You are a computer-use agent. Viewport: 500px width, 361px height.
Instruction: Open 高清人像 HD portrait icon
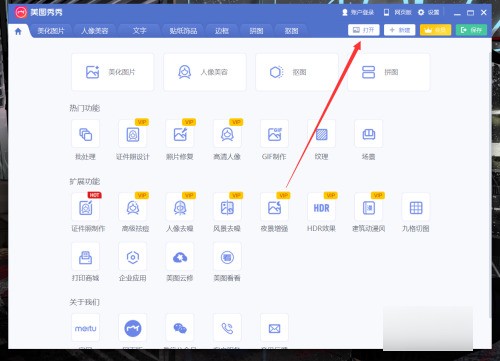pos(227,134)
